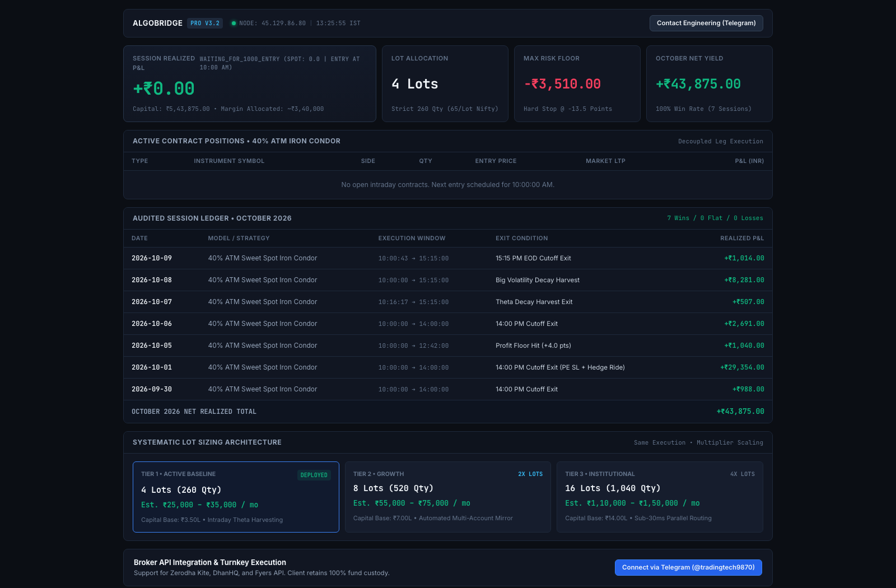Click the 13:25:55 IST clock
The image size is (896, 588).
pos(338,24)
